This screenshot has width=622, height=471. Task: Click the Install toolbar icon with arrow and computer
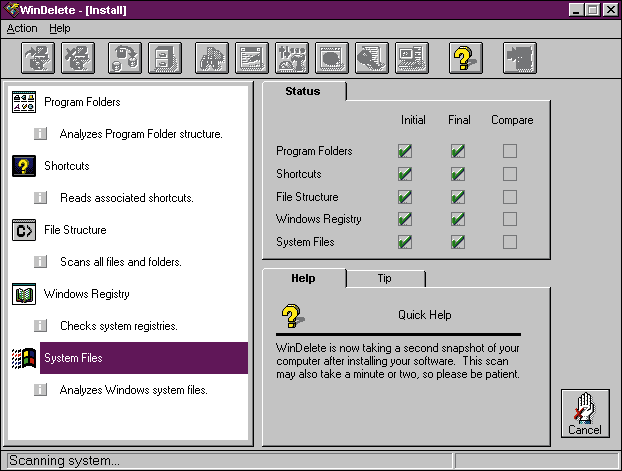[x=38, y=58]
